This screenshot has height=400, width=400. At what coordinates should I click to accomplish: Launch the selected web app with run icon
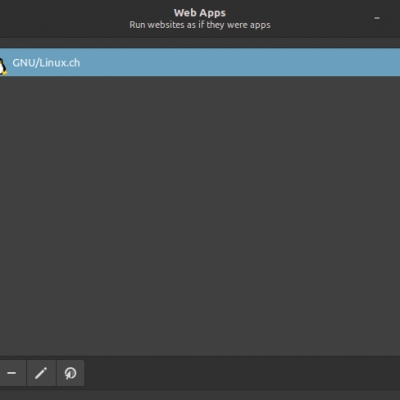click(x=70, y=373)
